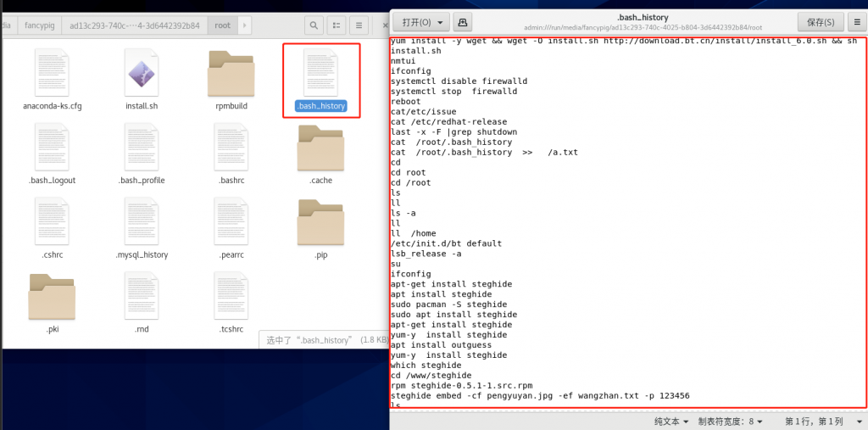This screenshot has width=868, height=430.
Task: Open the anaconda-ks.cfg file icon
Action: click(53, 73)
